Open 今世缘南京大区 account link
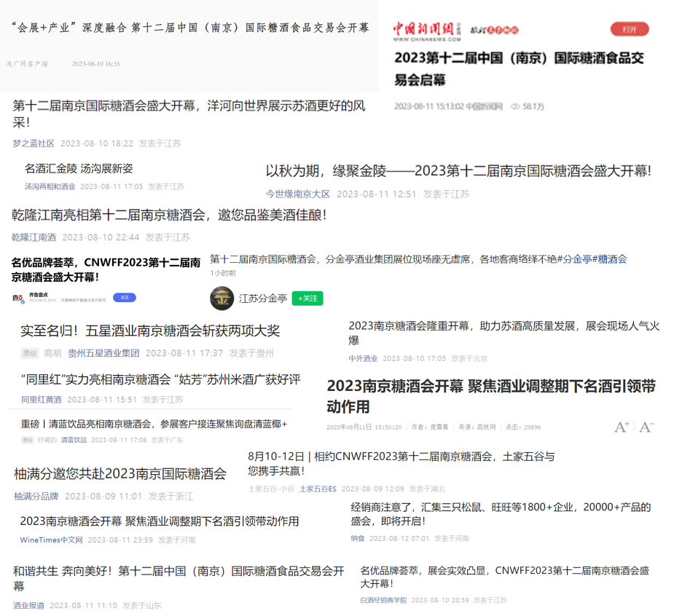 point(297,194)
